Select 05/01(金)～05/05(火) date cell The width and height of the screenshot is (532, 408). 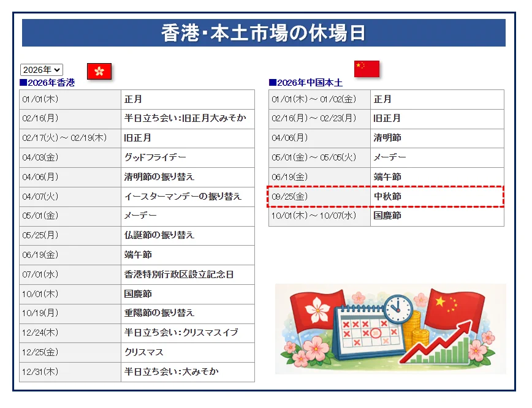(319, 157)
